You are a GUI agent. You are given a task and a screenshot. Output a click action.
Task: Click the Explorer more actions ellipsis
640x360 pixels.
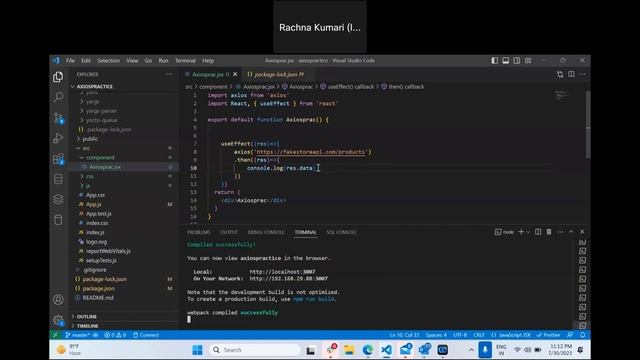click(169, 74)
